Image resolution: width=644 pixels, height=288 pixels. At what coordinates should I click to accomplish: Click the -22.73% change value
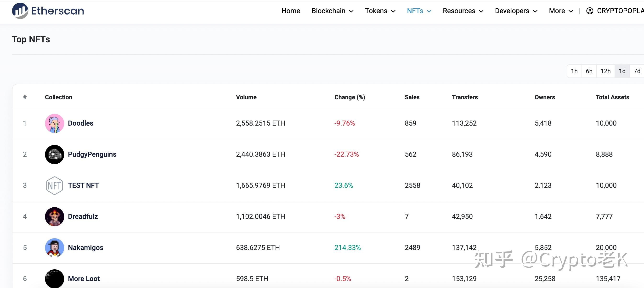(x=346, y=154)
